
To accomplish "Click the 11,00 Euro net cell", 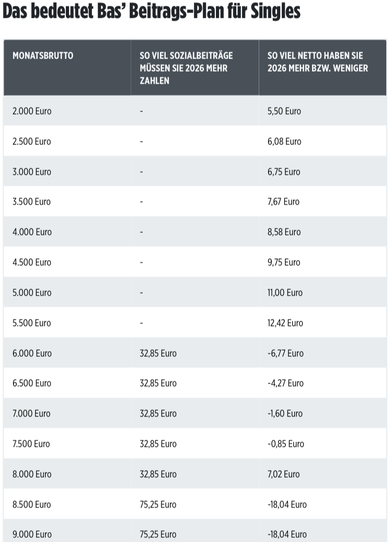I will click(x=285, y=293).
